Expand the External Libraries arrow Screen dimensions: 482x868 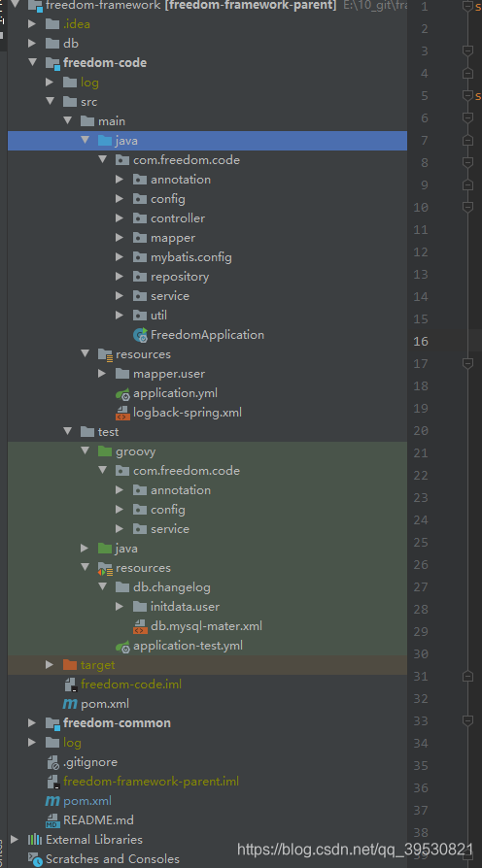click(15, 840)
